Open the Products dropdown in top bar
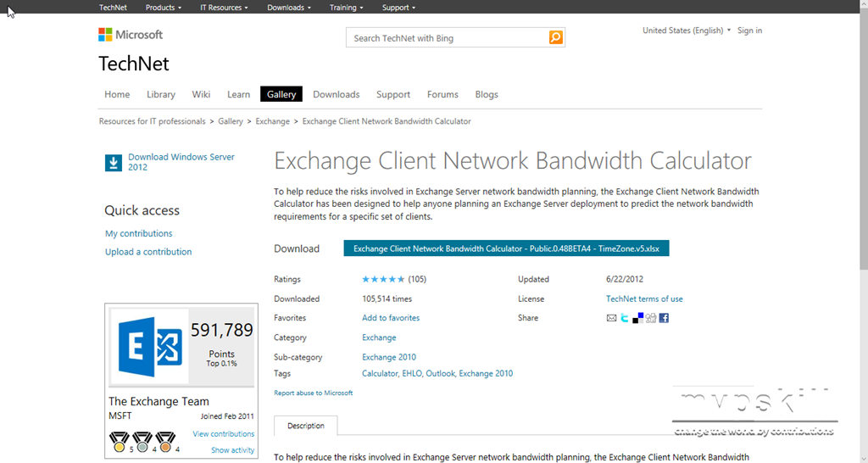Image resolution: width=868 pixels, height=463 pixels. coord(164,7)
